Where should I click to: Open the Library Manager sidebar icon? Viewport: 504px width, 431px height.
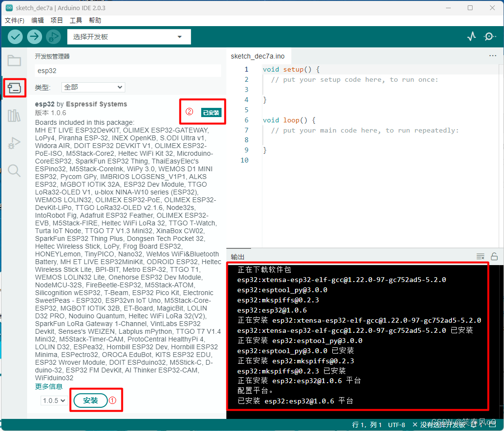(x=15, y=115)
